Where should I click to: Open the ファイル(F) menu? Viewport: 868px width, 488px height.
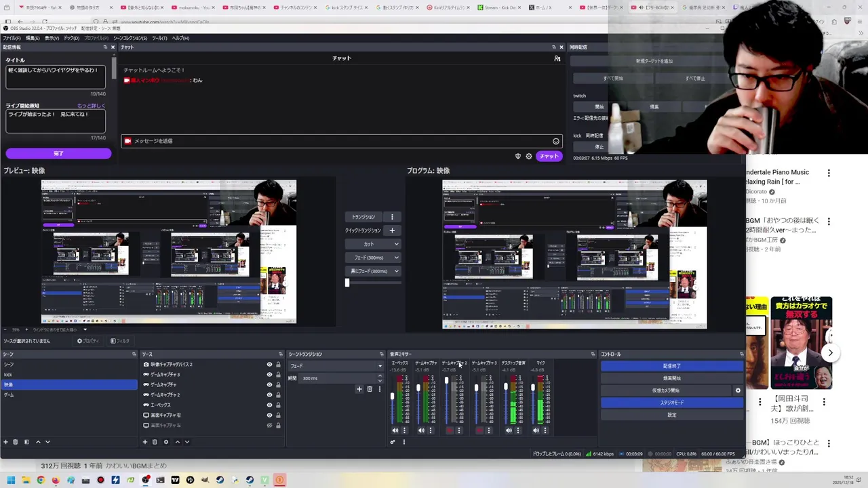pyautogui.click(x=12, y=38)
